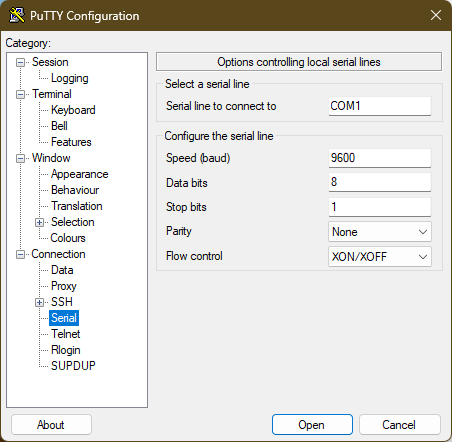Select the Session category

coord(50,62)
